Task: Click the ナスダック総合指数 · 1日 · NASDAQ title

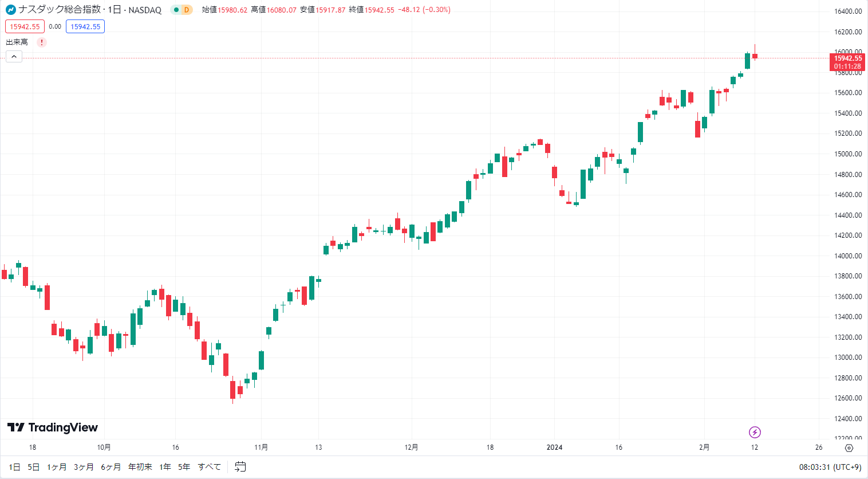Action: click(x=90, y=10)
